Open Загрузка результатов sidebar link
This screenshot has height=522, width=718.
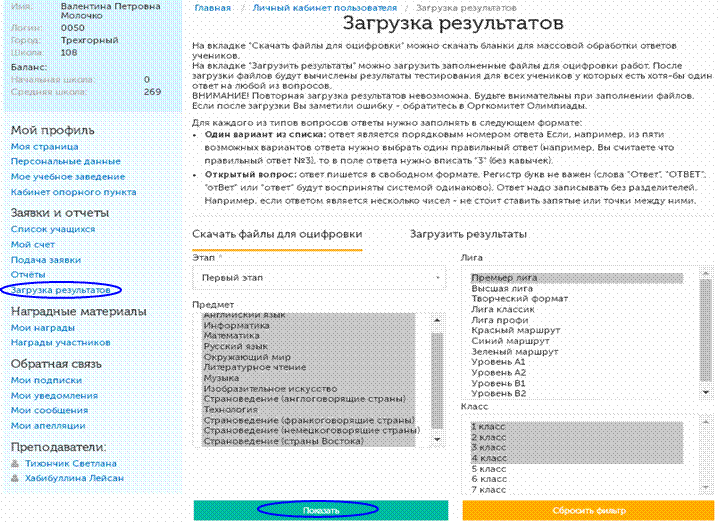[60, 290]
